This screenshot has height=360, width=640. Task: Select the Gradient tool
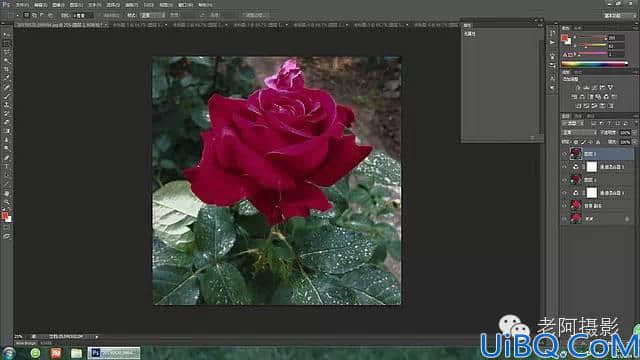(6, 131)
